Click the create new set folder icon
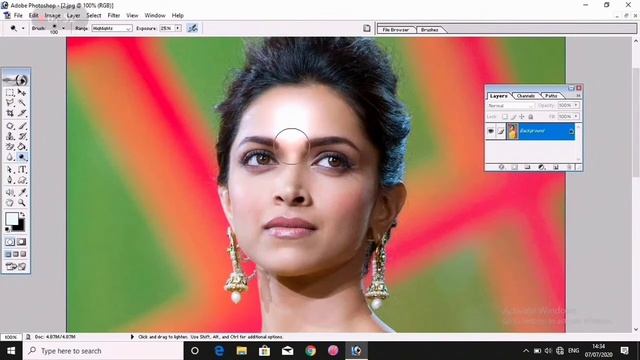The height and width of the screenshot is (360, 640). tap(527, 167)
